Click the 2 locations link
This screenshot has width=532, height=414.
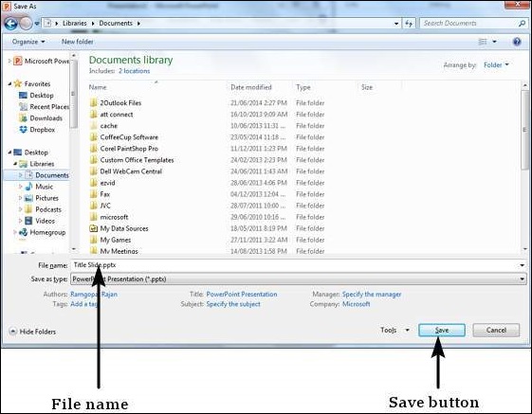coord(135,71)
